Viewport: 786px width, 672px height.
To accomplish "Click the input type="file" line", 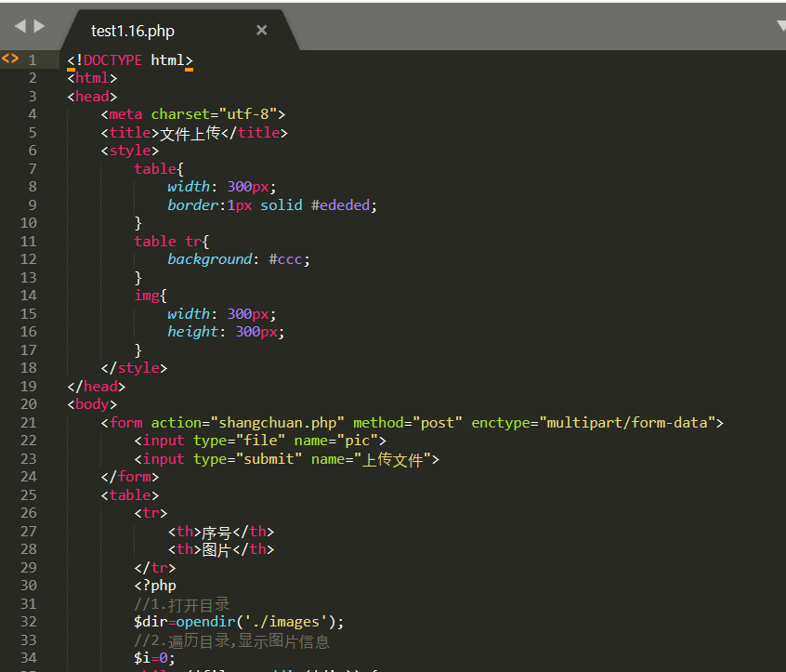I will [260, 441].
